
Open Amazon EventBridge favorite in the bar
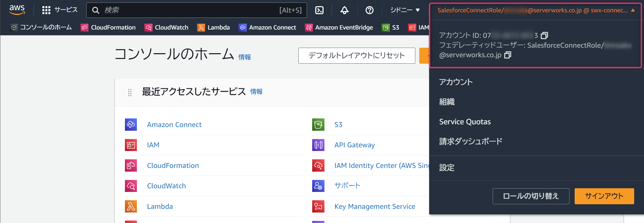(339, 27)
